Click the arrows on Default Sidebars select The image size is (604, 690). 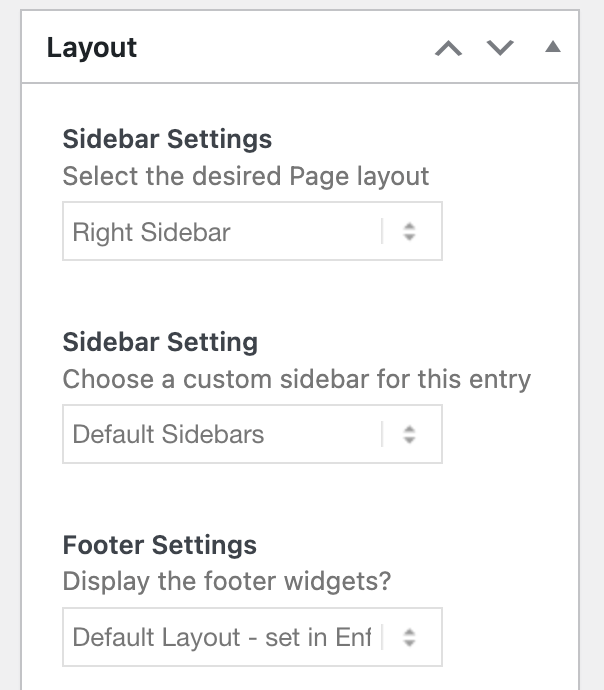409,434
